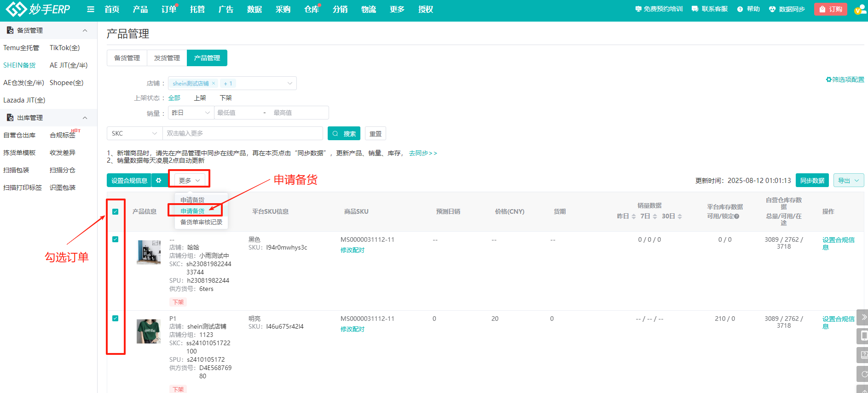
Task: Uncheck the 哈哈 store product row checkbox
Action: pyautogui.click(x=116, y=239)
